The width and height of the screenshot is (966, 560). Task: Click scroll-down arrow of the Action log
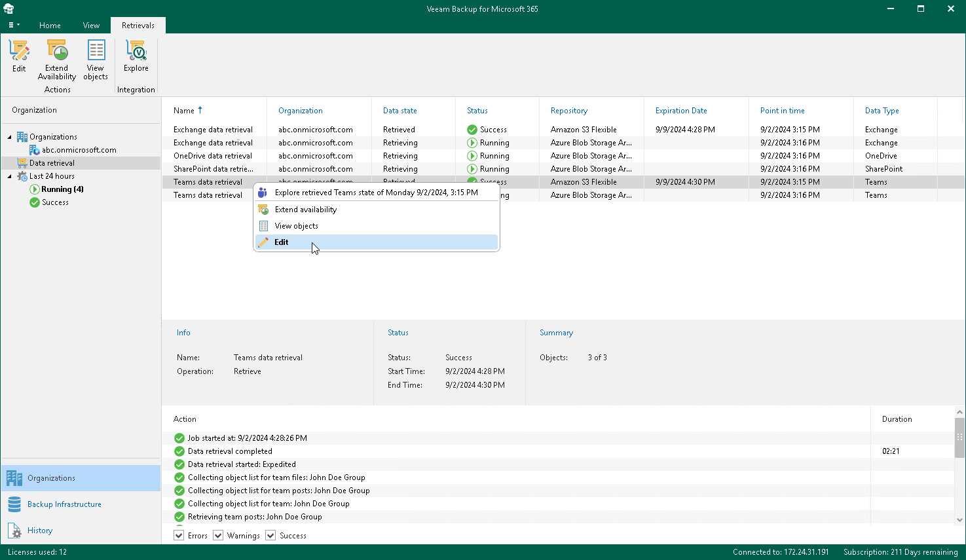click(959, 520)
